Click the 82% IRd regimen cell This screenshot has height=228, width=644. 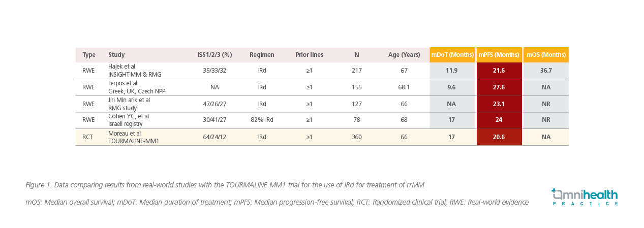coord(262,120)
